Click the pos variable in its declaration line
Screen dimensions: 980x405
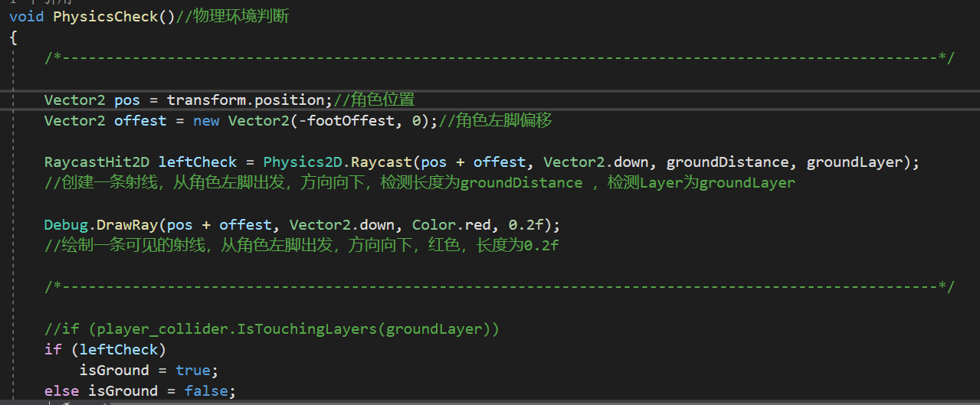tap(127, 100)
